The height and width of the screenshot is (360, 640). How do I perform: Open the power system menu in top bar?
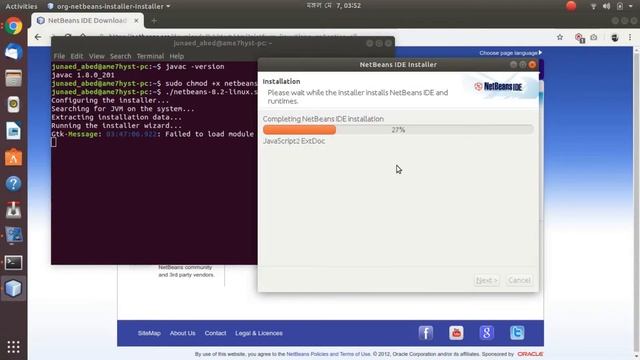pos(620,6)
